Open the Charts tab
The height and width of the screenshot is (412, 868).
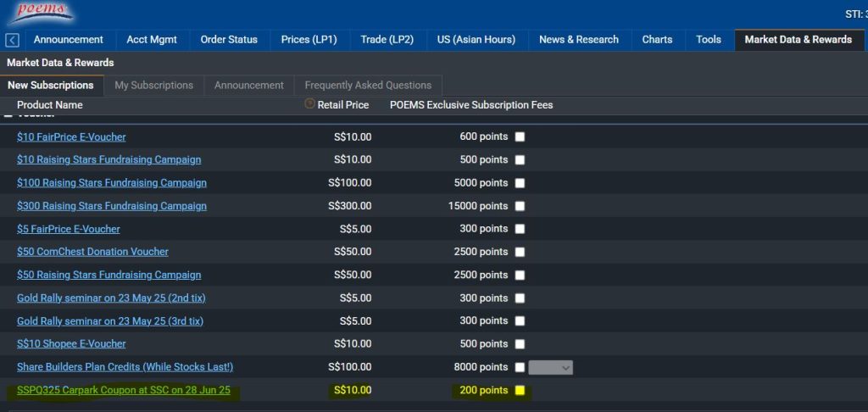pos(657,40)
